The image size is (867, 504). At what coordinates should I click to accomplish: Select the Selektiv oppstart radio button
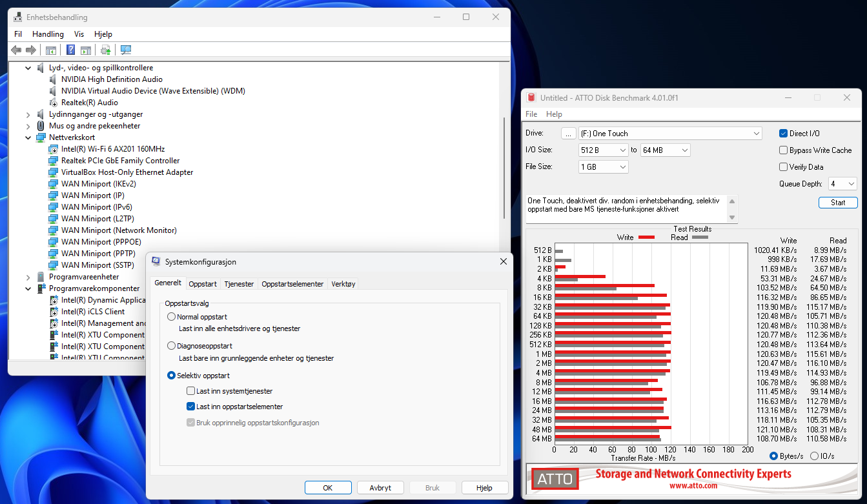pyautogui.click(x=171, y=376)
